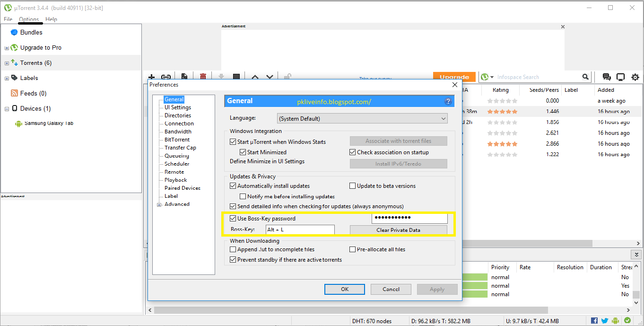Uncheck Start Minimized checkbox
This screenshot has height=326, width=644.
coord(243,152)
